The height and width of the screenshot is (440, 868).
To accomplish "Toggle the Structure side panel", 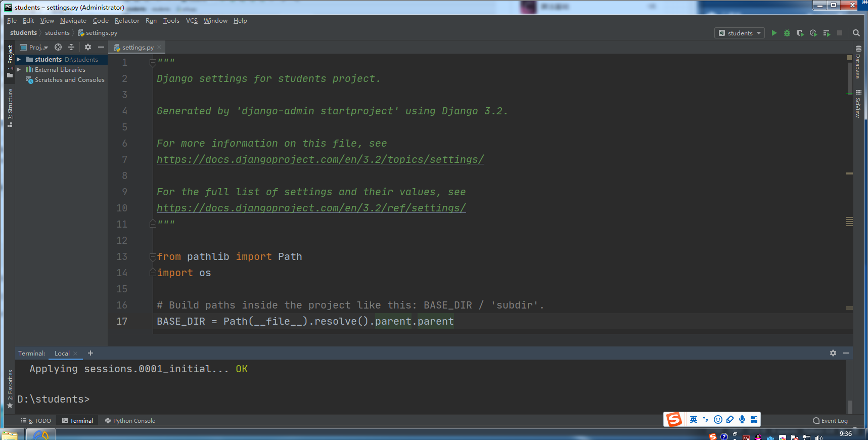I will (x=10, y=108).
